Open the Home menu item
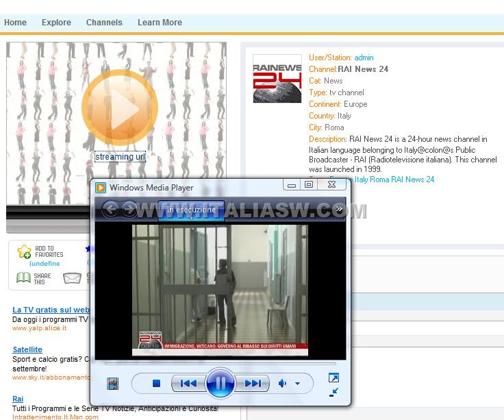The image size is (504, 420). tap(15, 23)
